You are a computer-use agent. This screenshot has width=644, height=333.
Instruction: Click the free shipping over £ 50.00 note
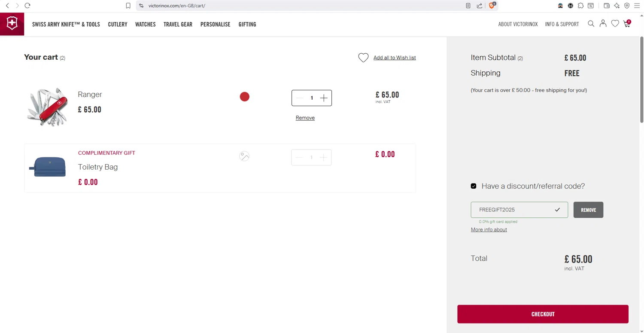click(529, 90)
